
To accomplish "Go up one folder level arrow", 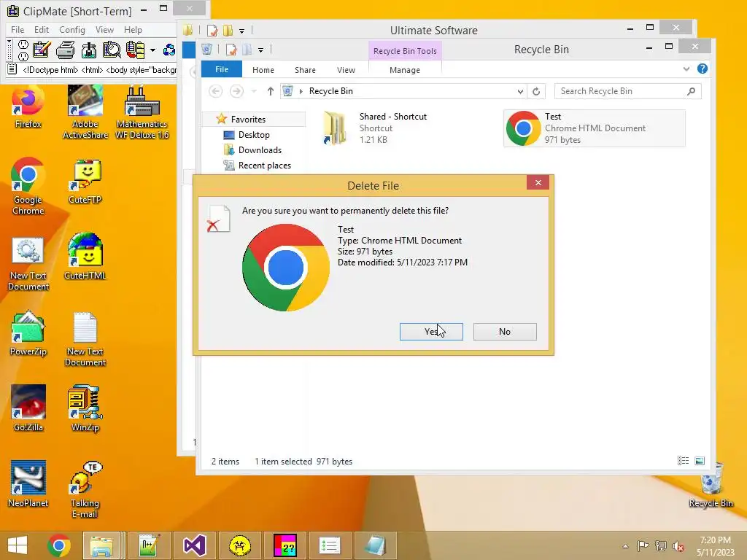I will (x=270, y=91).
